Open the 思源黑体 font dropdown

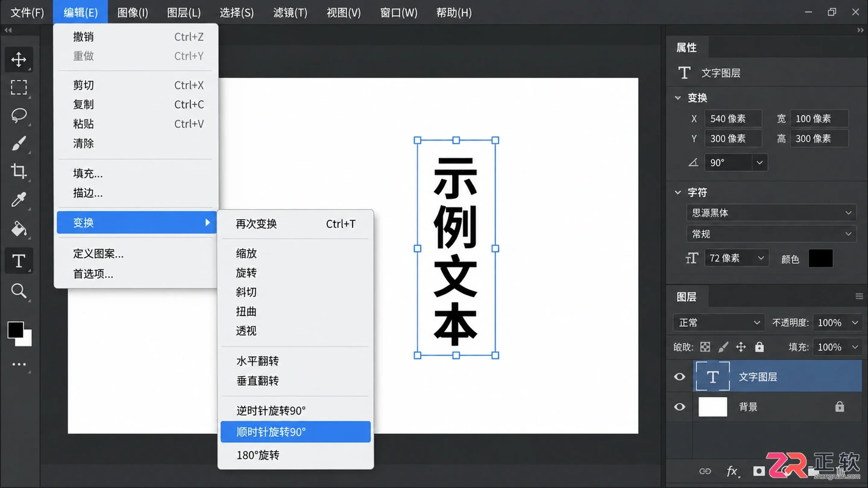coord(771,213)
